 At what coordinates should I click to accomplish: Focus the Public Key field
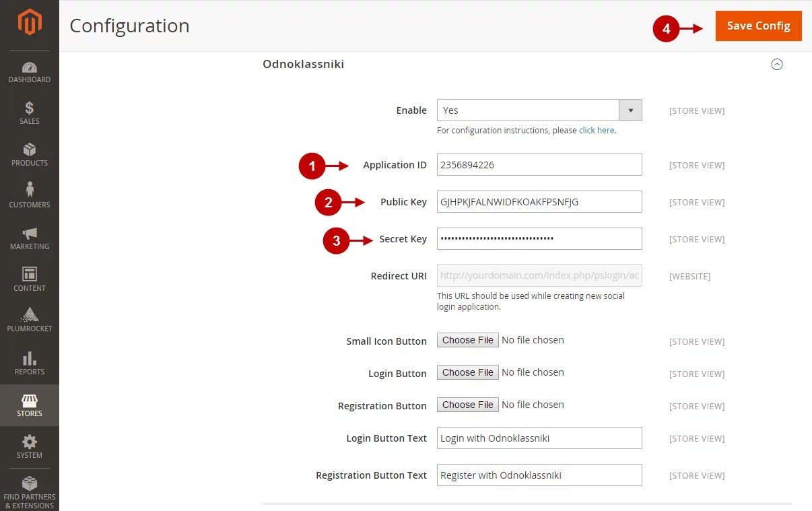pyautogui.click(x=539, y=202)
